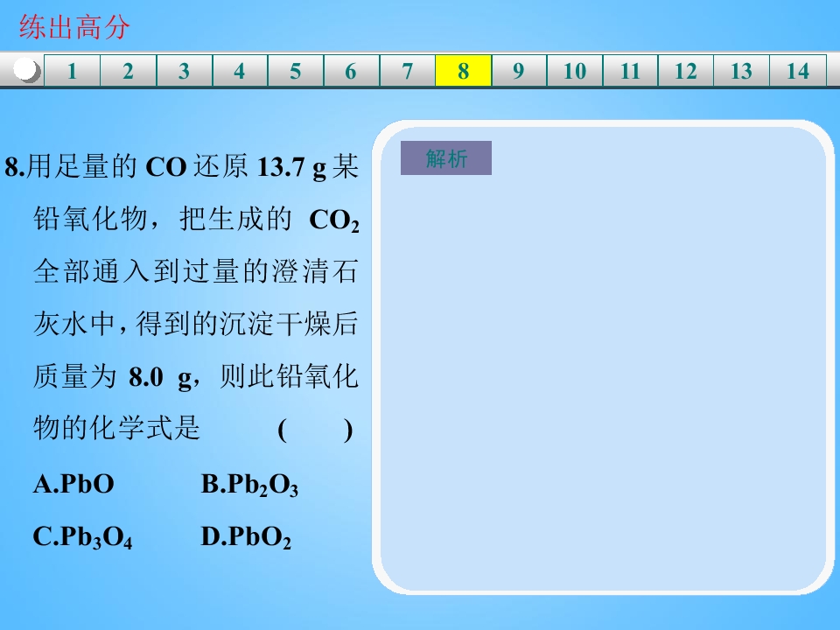Choose answer B.Pb₂O₃
840x630 pixels.
point(249,485)
